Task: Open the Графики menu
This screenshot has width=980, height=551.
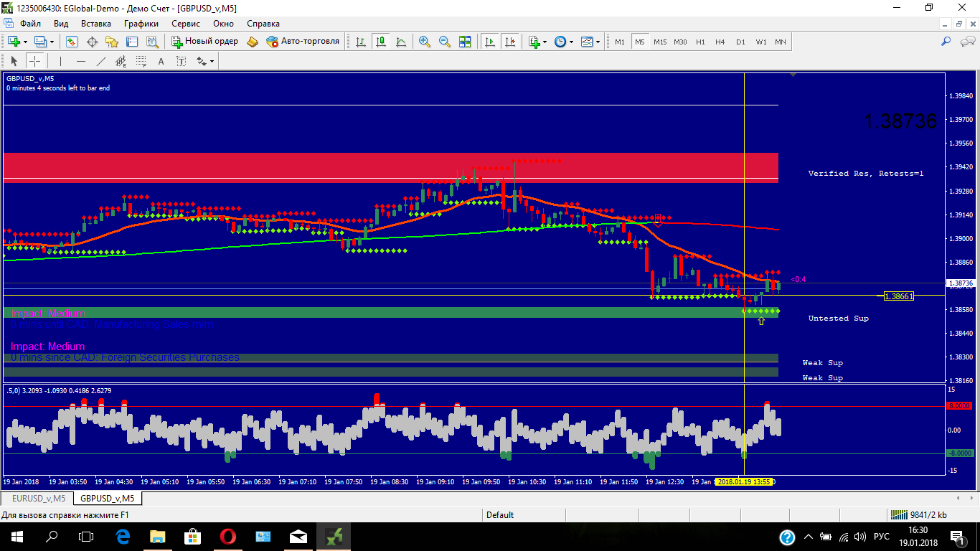Action: [141, 24]
